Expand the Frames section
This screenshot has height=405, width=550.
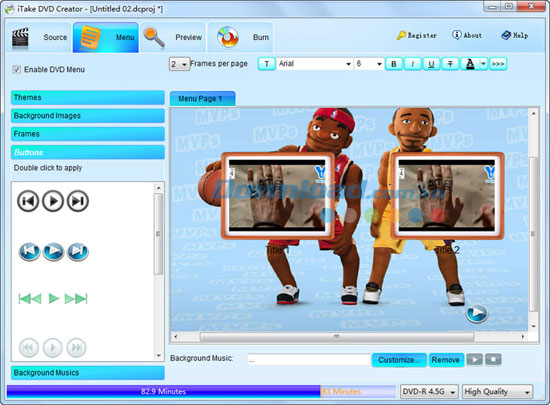point(88,134)
